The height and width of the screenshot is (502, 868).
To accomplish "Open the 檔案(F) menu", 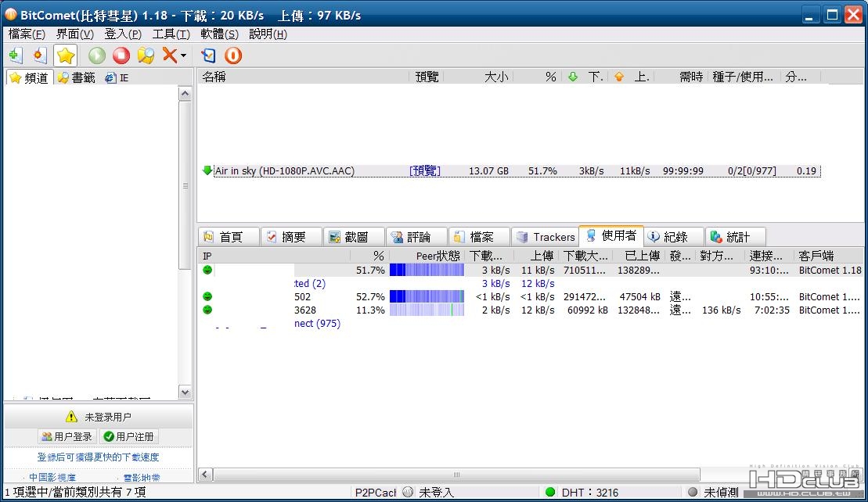I will click(x=27, y=34).
